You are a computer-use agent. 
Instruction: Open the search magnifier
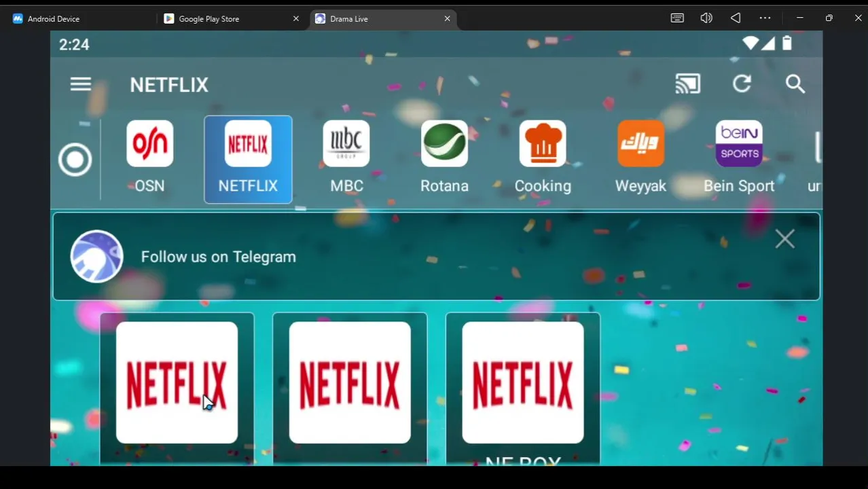tap(795, 84)
